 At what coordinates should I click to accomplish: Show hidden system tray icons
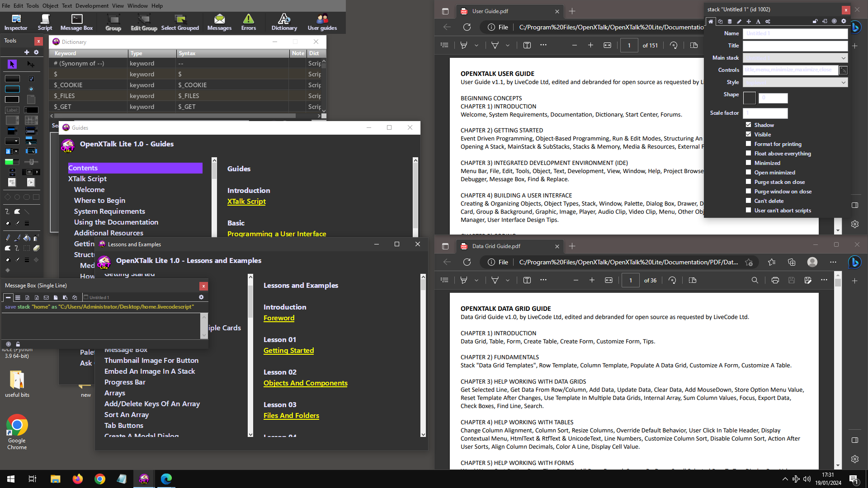coord(785,479)
